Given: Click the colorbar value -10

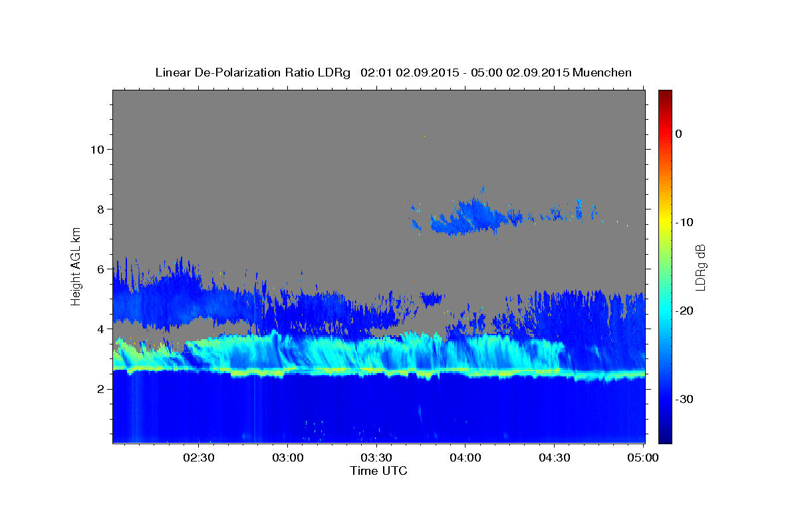Looking at the screenshot, I should 684,222.
